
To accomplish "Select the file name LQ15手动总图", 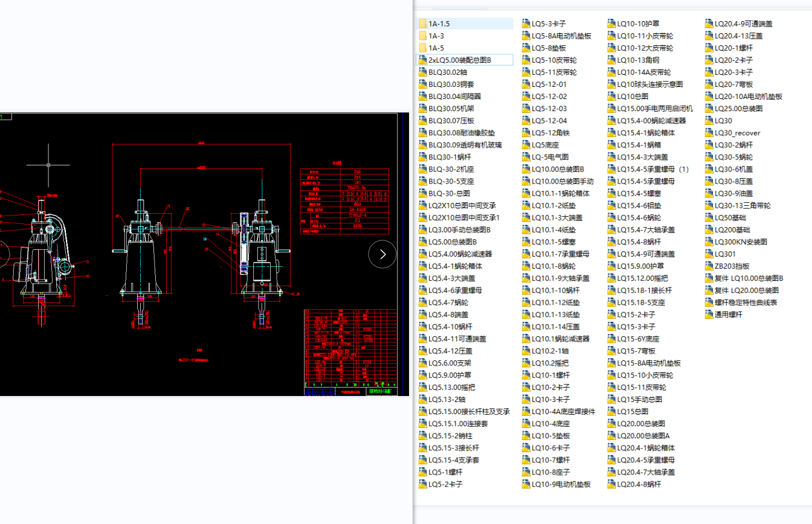I will (x=640, y=399).
